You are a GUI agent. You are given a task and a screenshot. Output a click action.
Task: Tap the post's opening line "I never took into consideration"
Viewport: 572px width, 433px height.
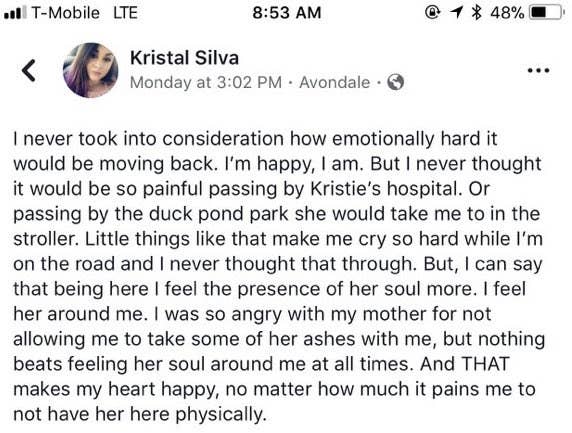[148, 139]
